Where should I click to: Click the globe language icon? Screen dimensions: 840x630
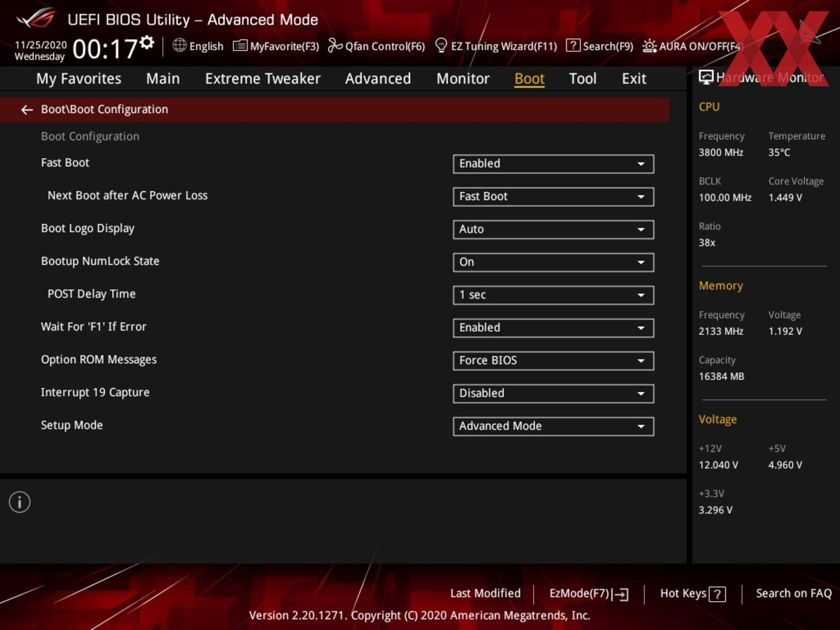[x=179, y=45]
